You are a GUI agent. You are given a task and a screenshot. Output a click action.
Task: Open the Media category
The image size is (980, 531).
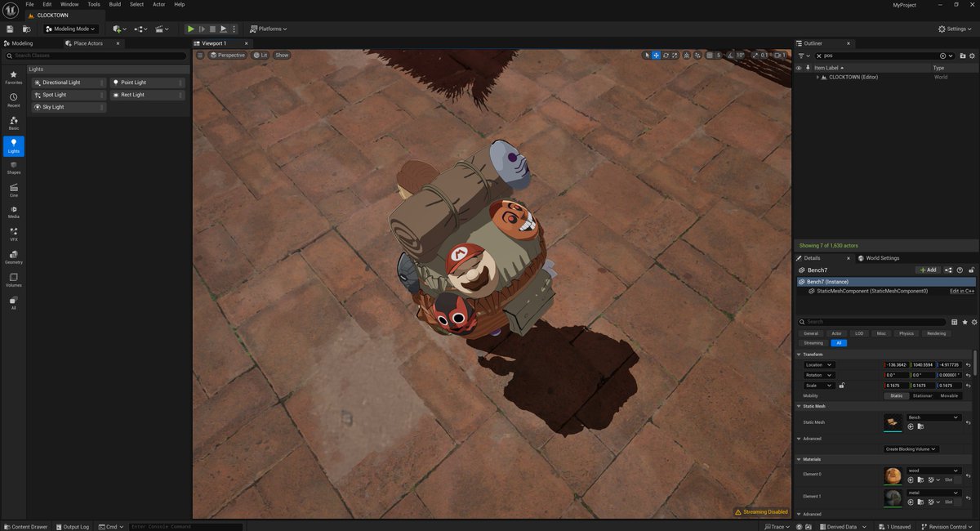click(x=14, y=212)
